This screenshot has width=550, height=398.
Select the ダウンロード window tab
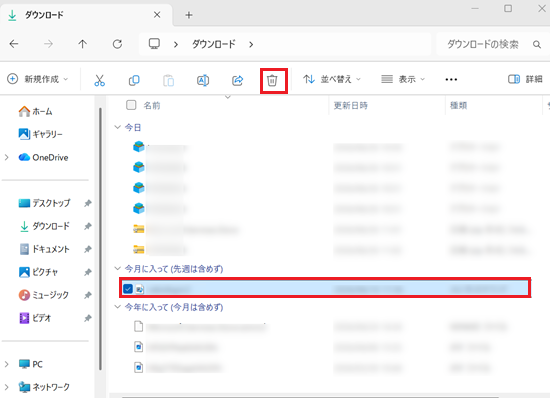(x=86, y=15)
